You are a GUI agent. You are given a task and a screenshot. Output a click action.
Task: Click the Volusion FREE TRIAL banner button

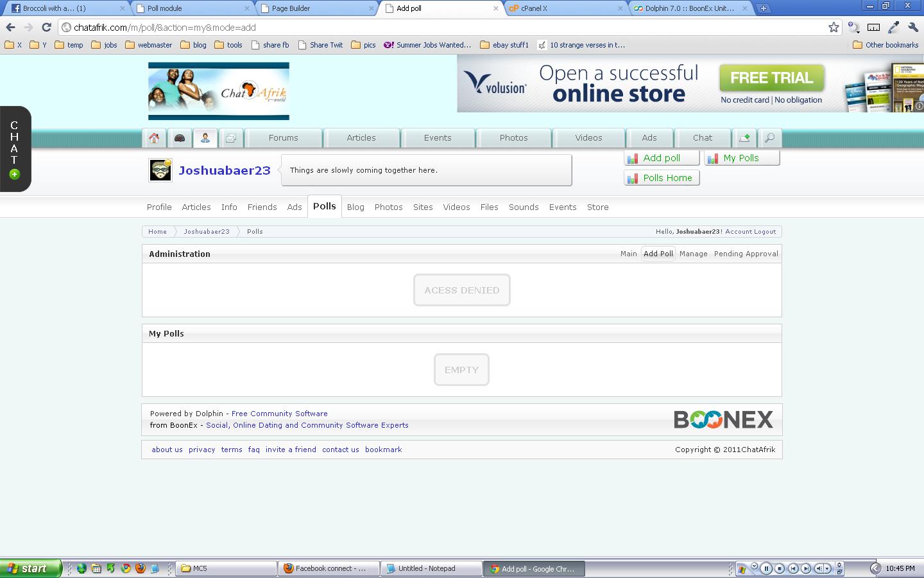click(771, 78)
